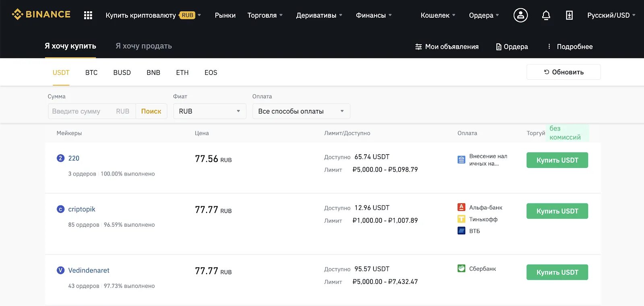Click the Binance logo
The height and width of the screenshot is (306, 644).
(41, 14)
